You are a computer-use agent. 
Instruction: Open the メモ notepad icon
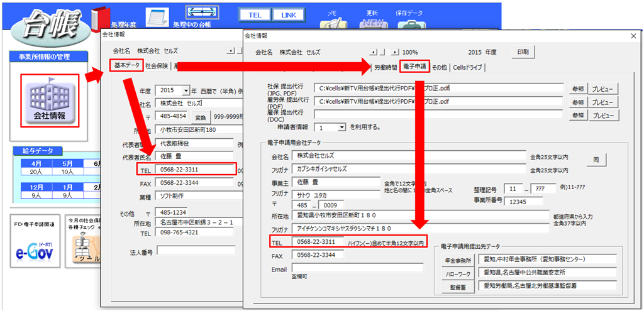[333, 24]
